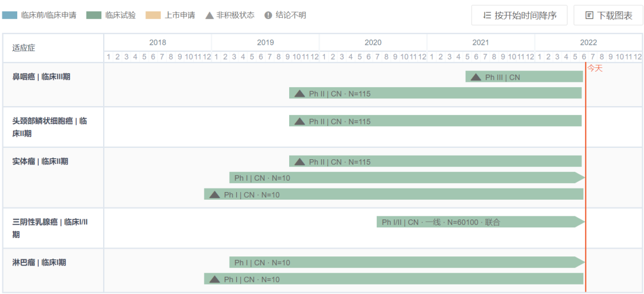Screen dimensions: 644x294
Task: Click the 鼻咽癌 | 临床III期 indication label
Action: [x=41, y=77]
